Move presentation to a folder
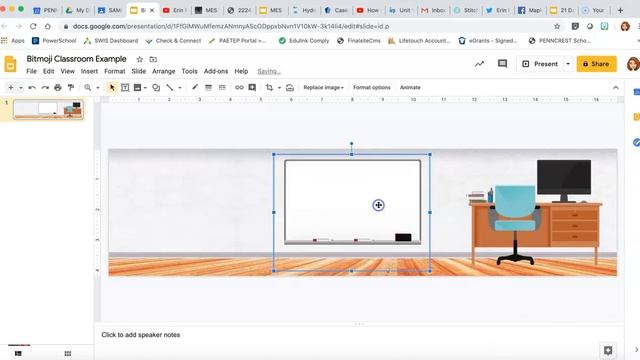Screen dimensions: 640x360 coord(153,59)
